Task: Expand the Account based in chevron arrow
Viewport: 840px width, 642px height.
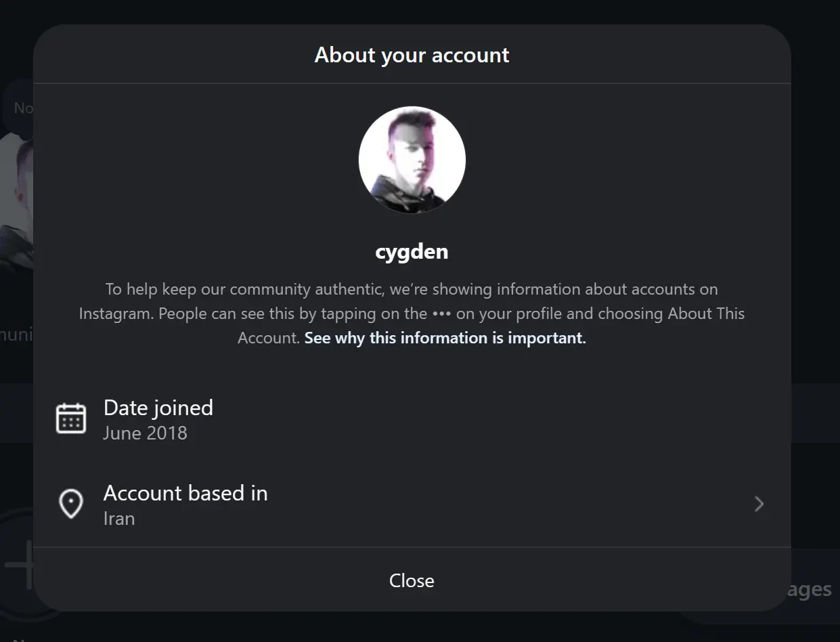Action: (759, 504)
